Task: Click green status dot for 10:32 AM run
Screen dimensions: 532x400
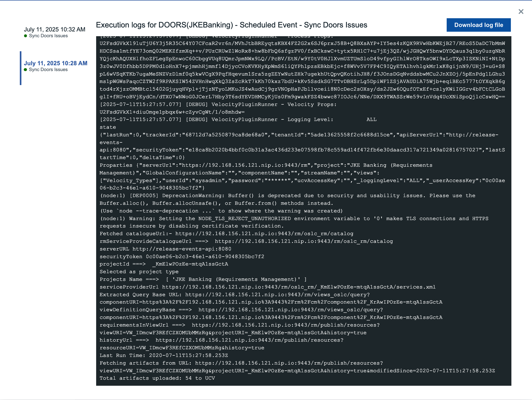Action: click(26, 36)
